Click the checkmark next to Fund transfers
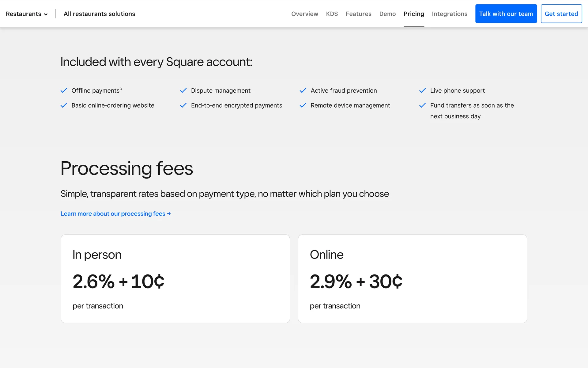Image resolution: width=588 pixels, height=368 pixels. click(422, 105)
